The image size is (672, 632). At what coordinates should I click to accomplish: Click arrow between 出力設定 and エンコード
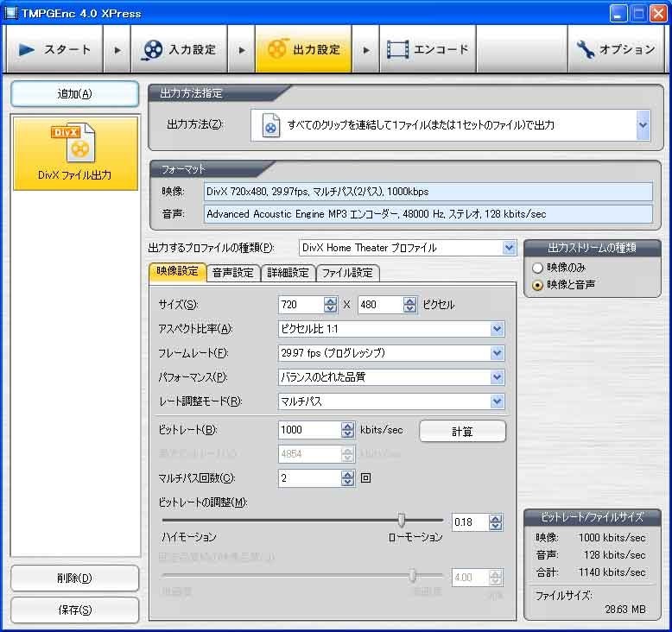366,50
